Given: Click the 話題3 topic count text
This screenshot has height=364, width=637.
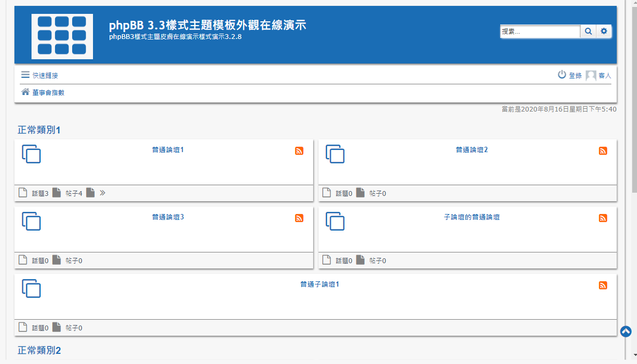Looking at the screenshot, I should pos(40,194).
